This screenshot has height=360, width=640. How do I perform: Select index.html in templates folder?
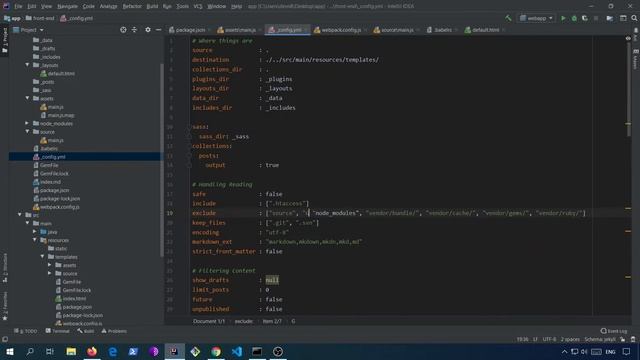pyautogui.click(x=74, y=298)
